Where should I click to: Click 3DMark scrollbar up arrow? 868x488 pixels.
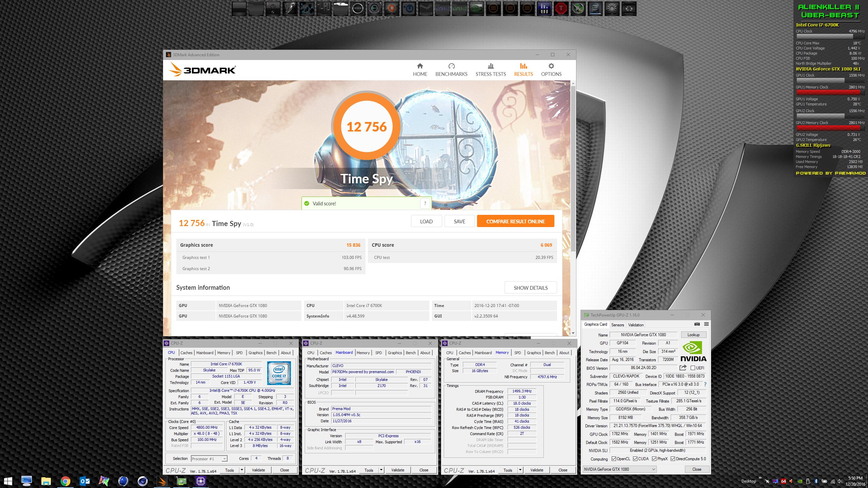(573, 83)
